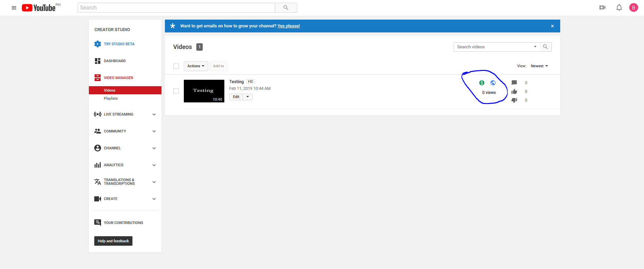
Task: Click the Feb 11, 2019 10:44 AM date
Action: 250,89
